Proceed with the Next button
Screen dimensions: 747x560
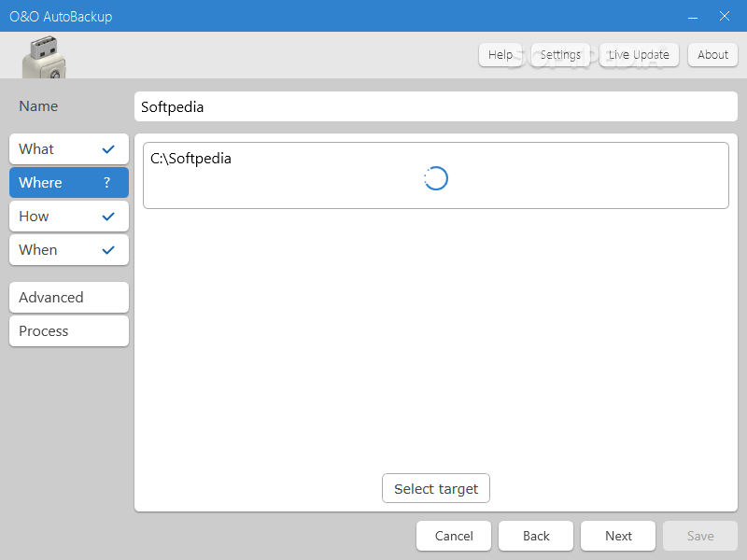pyautogui.click(x=618, y=536)
